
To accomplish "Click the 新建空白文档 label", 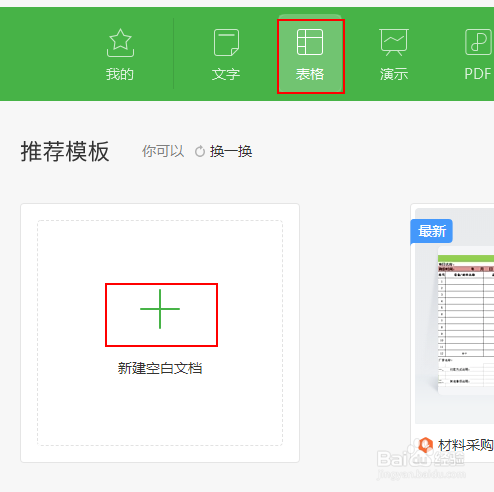I will coord(160,368).
